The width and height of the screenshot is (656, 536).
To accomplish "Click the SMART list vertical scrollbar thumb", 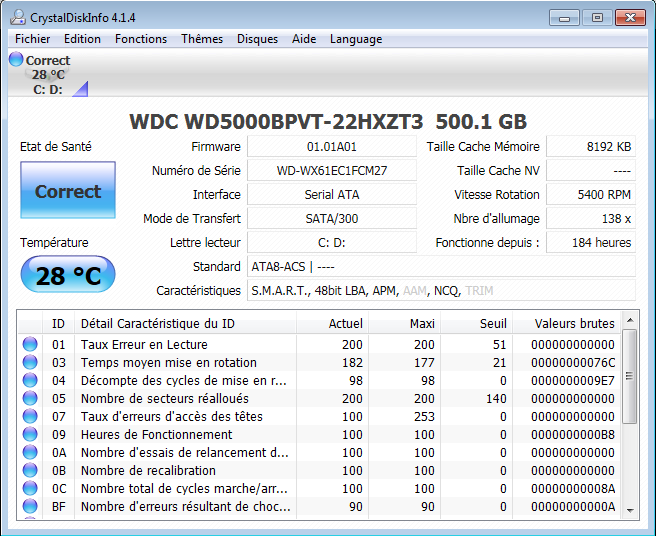I will click(630, 377).
